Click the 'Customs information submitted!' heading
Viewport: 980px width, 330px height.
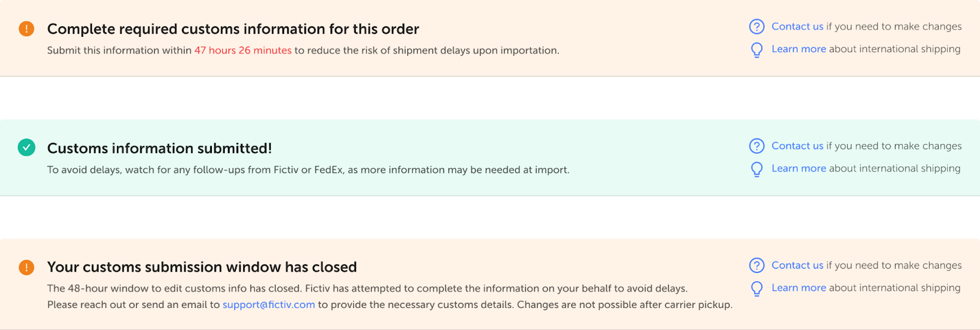tap(159, 148)
